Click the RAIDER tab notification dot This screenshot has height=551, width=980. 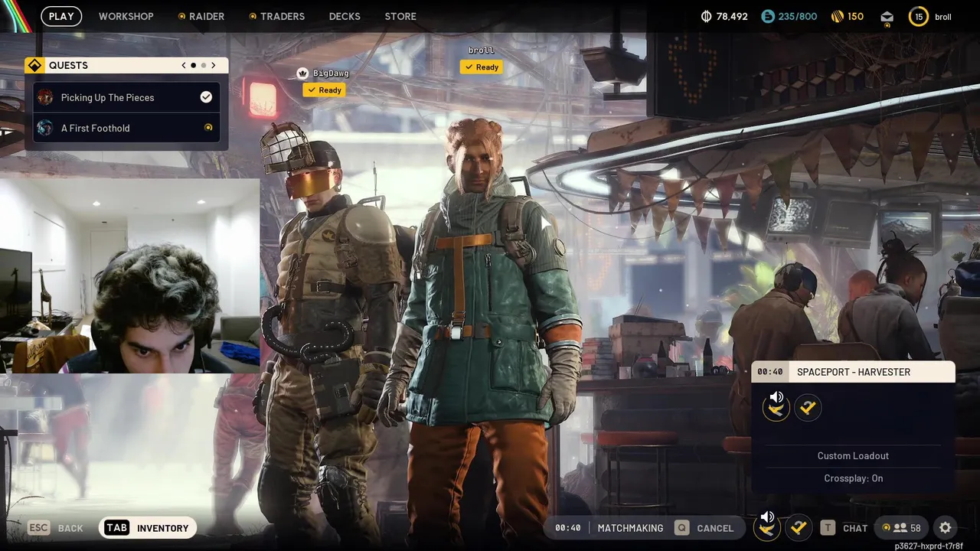coord(181,16)
